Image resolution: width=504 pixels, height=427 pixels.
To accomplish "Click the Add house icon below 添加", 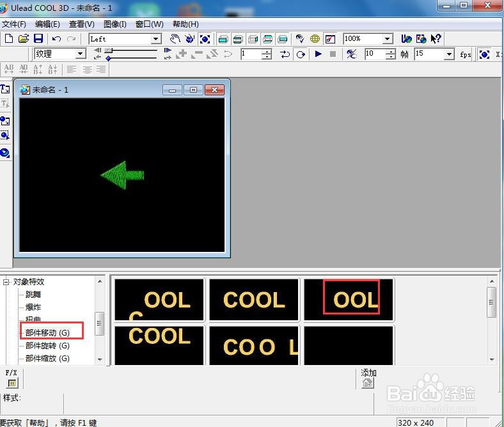I will coord(368,383).
